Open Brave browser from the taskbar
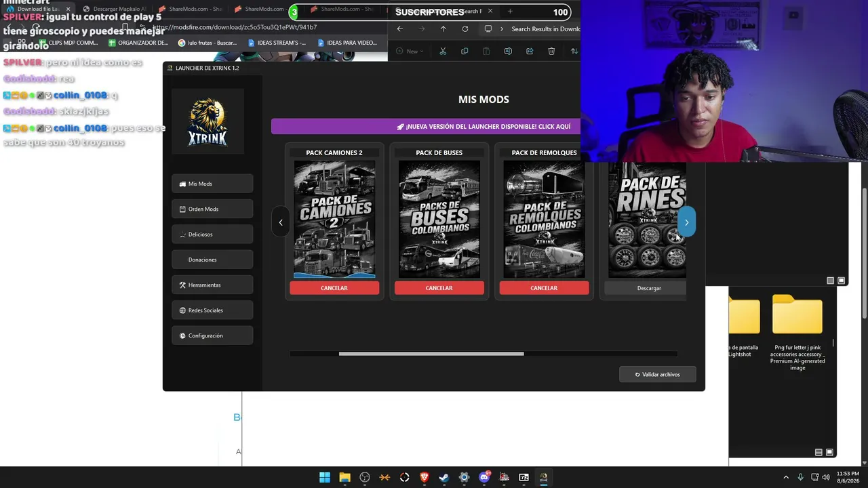The width and height of the screenshot is (868, 488). (425, 477)
